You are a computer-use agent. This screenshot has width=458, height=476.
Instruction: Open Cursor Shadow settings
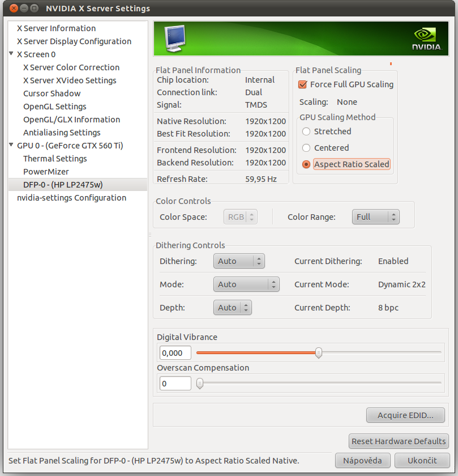[x=52, y=93]
